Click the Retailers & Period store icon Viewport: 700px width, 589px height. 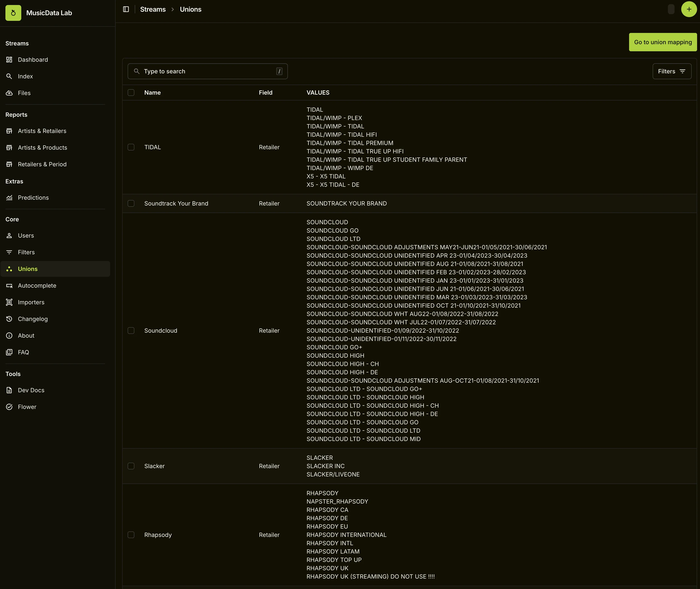point(9,165)
